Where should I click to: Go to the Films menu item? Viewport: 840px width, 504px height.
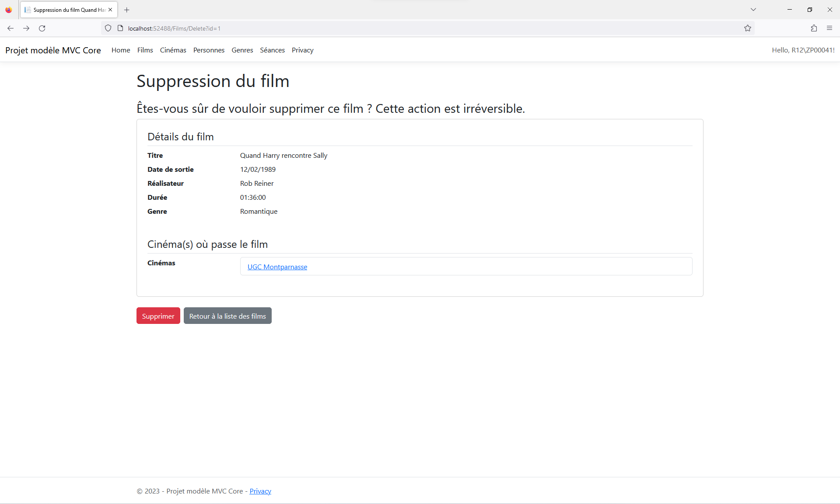coord(145,50)
